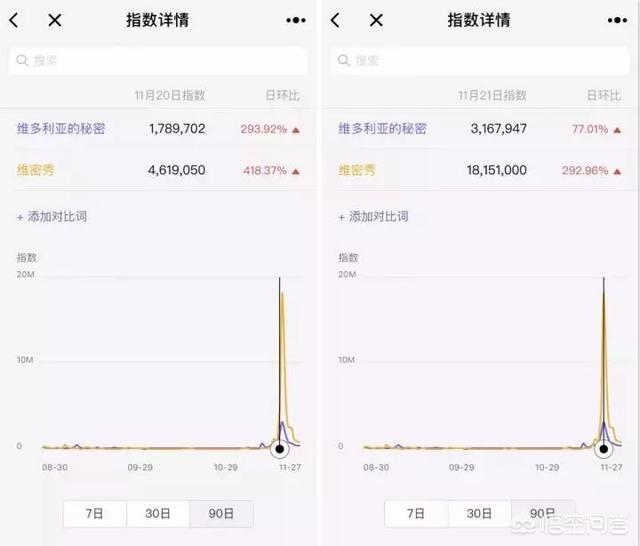Click the 293.92% daily change
The image size is (640, 546).
pos(264,129)
